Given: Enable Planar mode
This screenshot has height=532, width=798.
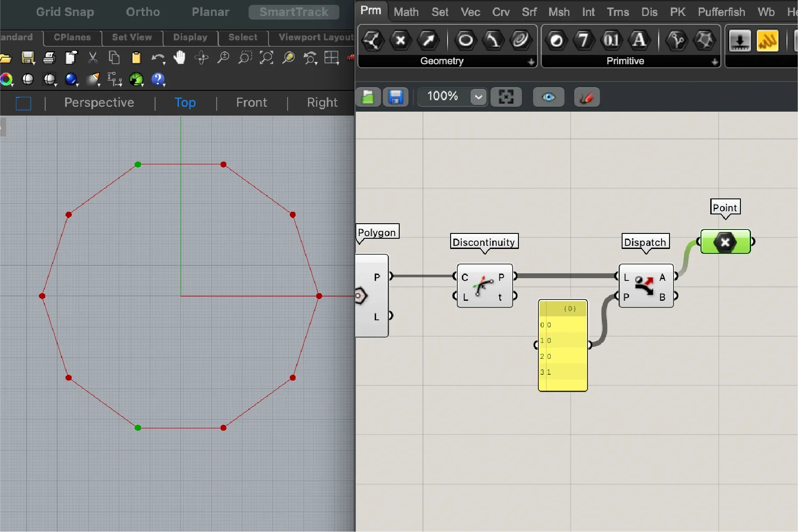Looking at the screenshot, I should (210, 12).
